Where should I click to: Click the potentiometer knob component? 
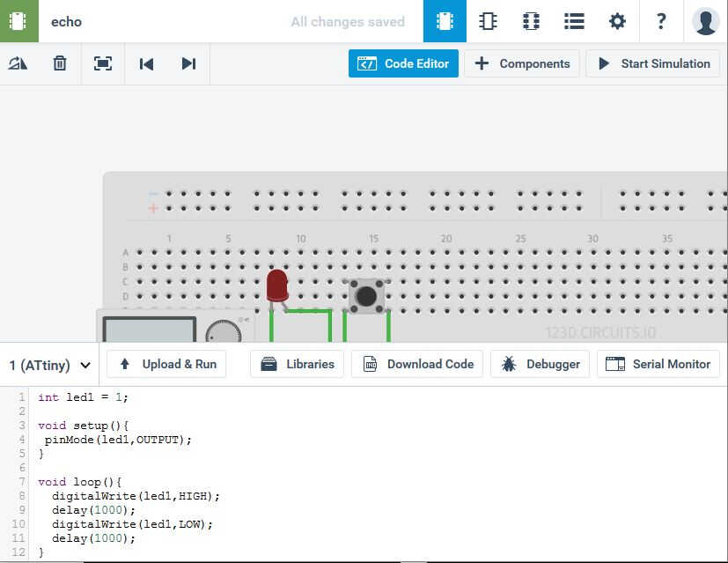pos(224,330)
